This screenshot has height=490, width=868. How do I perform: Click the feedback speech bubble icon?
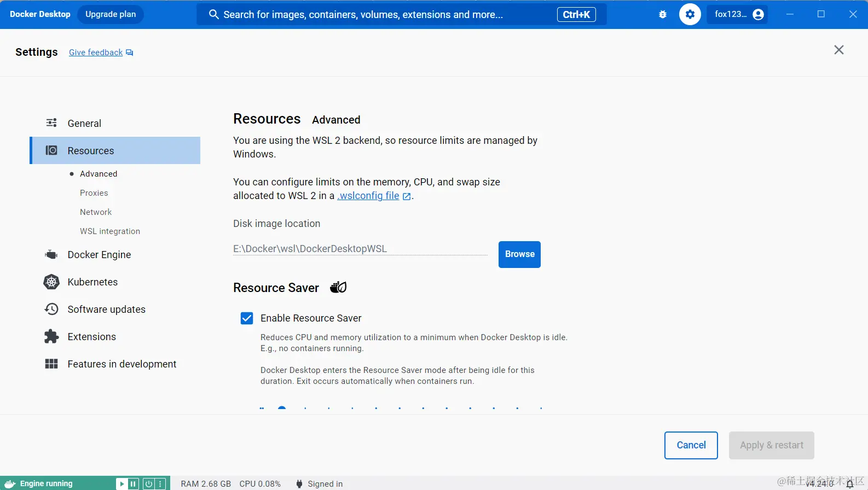(x=130, y=52)
